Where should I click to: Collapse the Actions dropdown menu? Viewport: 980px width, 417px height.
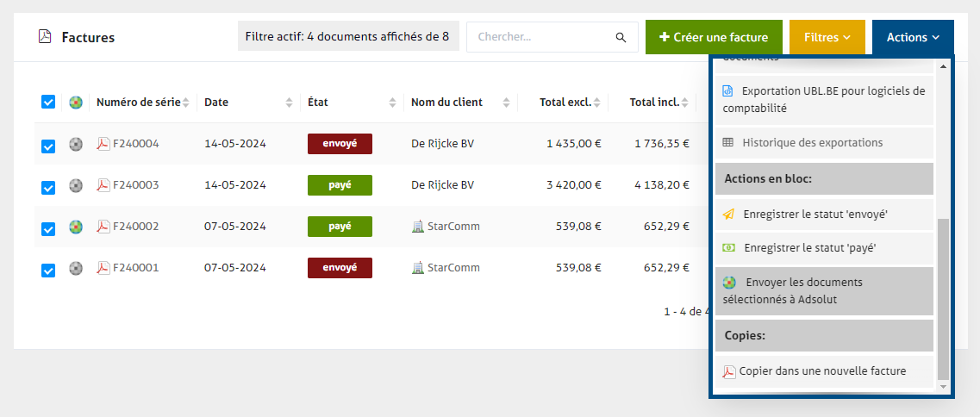click(913, 38)
